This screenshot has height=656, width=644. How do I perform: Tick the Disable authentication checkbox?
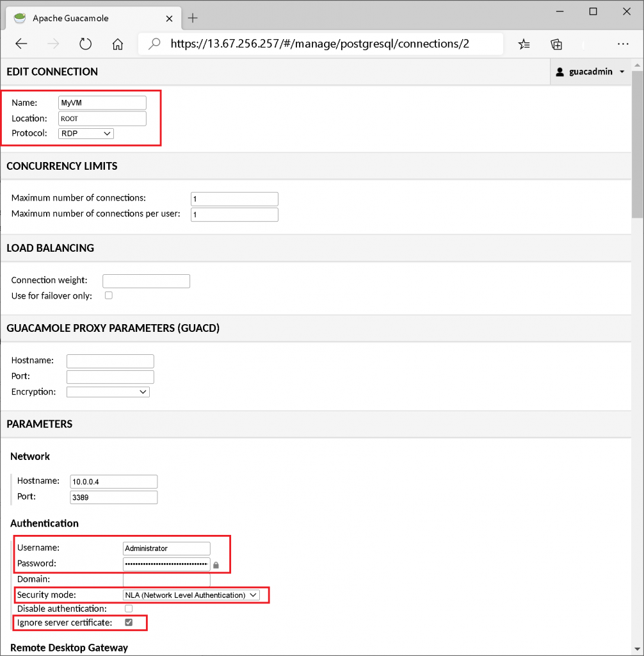coord(129,608)
